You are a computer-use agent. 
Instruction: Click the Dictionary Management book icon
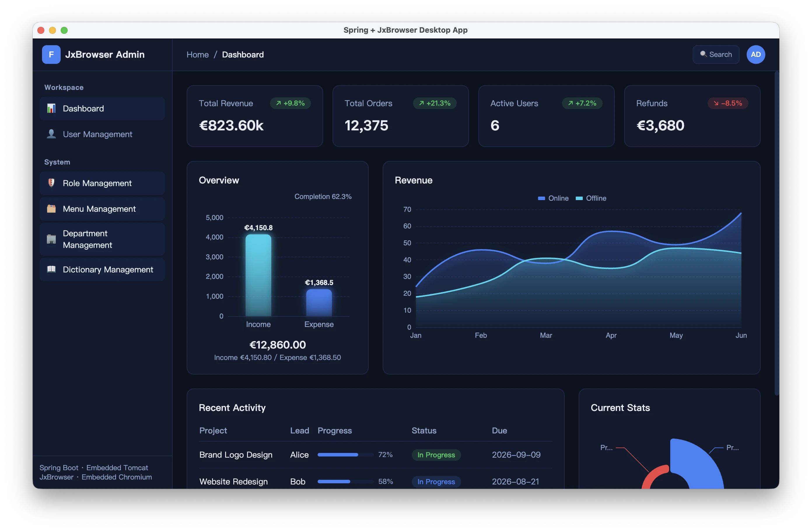coord(51,269)
